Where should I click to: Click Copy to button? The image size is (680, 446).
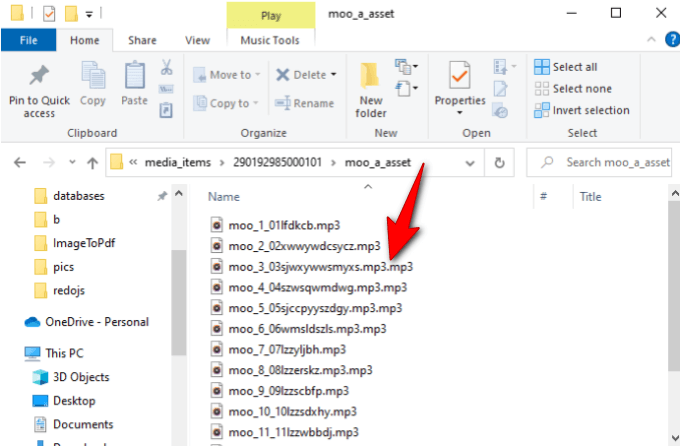[226, 103]
